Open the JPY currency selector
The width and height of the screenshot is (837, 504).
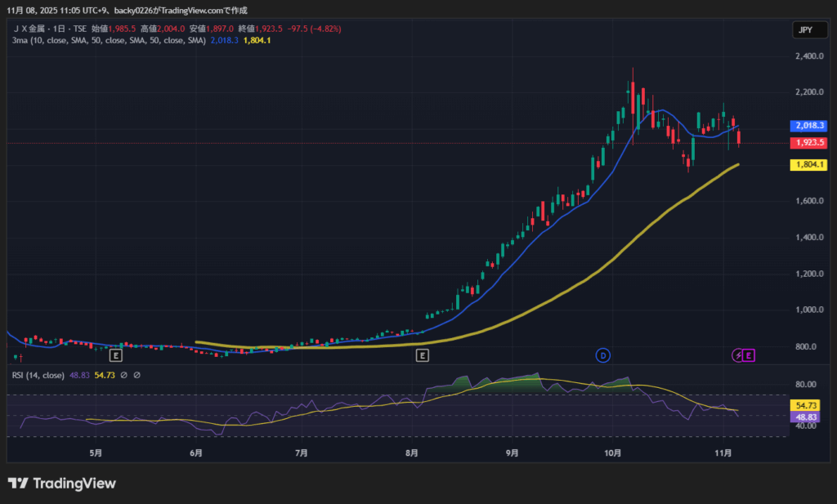pos(804,30)
